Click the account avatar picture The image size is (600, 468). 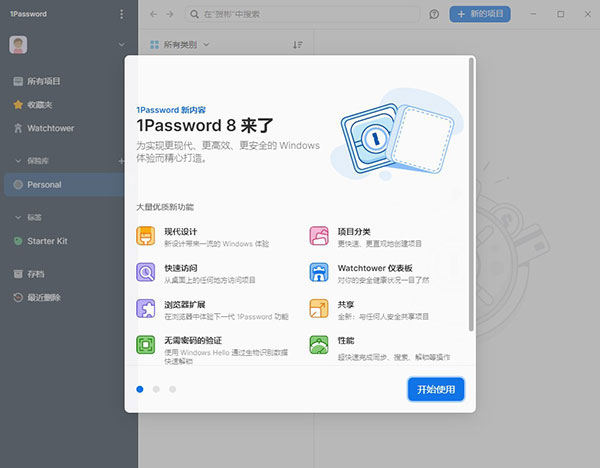pyautogui.click(x=18, y=45)
